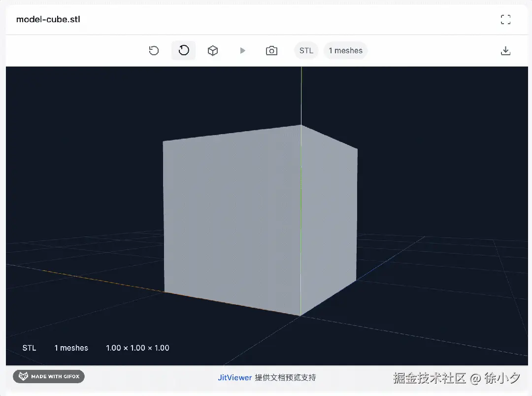The height and width of the screenshot is (396, 532).
Task: Click the reset view icon
Action: (154, 51)
